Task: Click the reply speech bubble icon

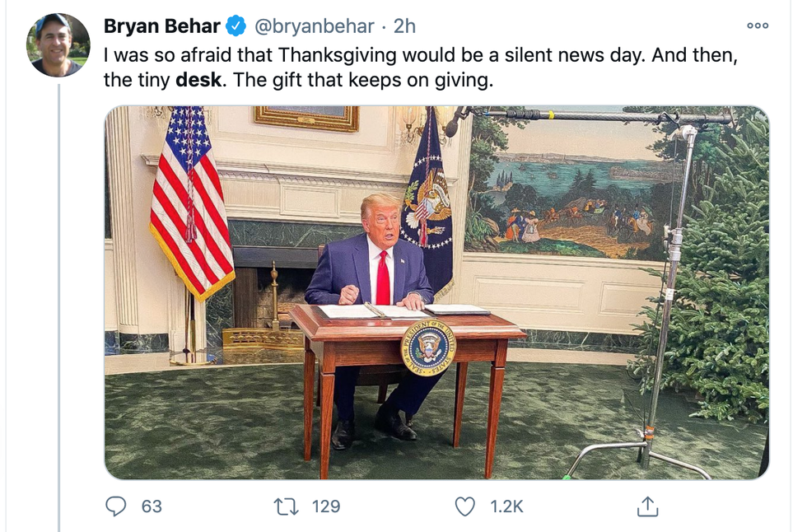Action: point(116,506)
